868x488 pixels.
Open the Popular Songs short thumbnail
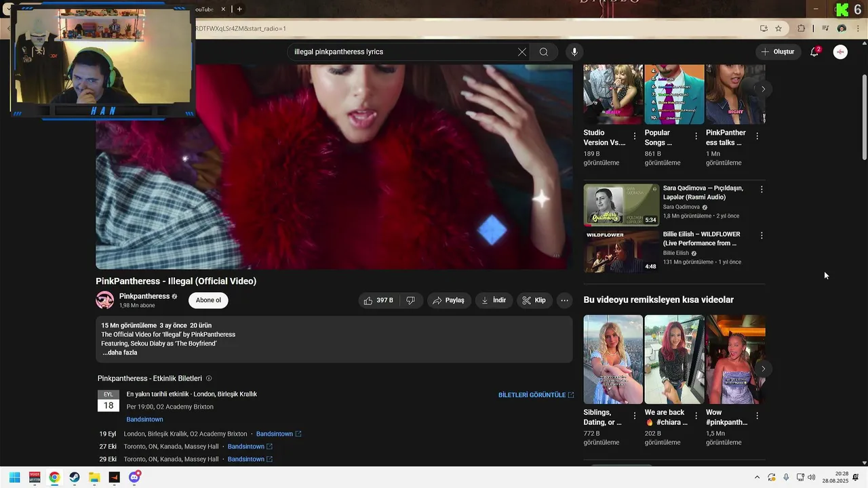tap(674, 94)
